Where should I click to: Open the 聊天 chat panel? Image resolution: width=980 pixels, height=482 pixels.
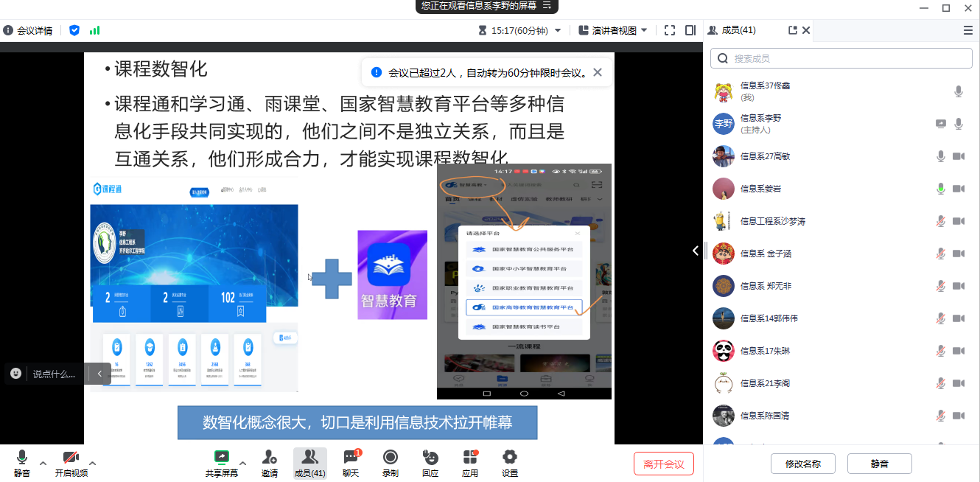(350, 464)
